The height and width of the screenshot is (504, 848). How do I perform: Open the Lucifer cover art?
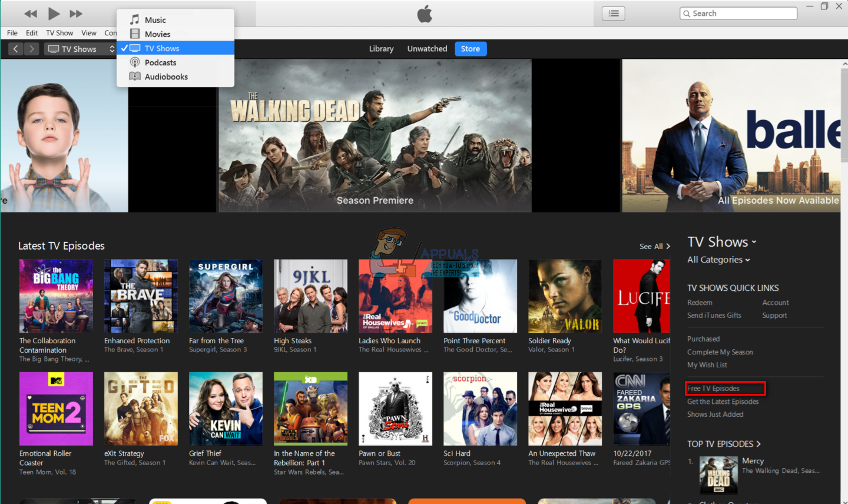(641, 296)
